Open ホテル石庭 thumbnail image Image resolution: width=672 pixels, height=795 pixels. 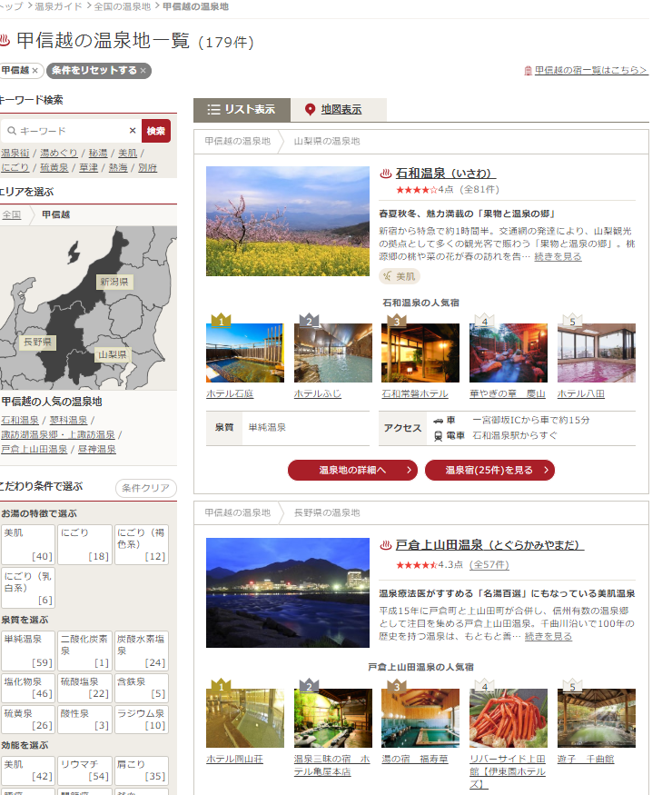(245, 353)
